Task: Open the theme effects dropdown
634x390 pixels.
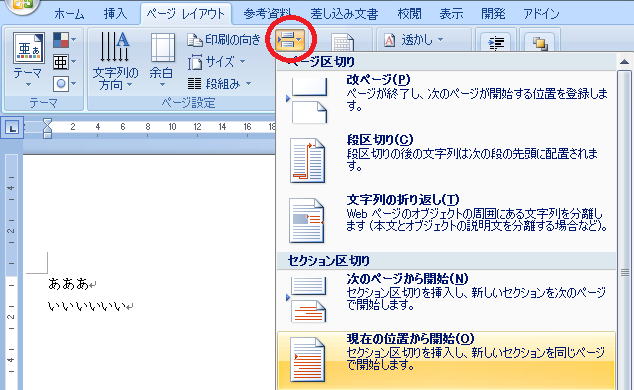Action: point(64,84)
